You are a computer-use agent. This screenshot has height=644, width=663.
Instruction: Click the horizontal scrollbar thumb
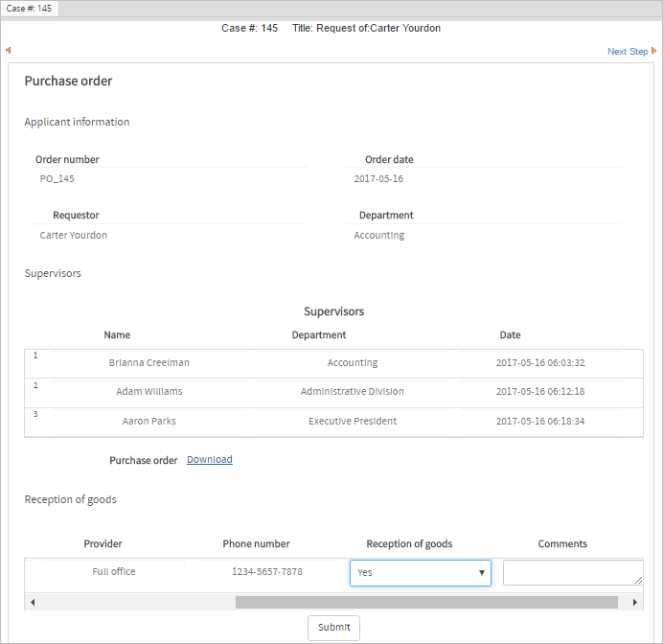(x=426, y=602)
